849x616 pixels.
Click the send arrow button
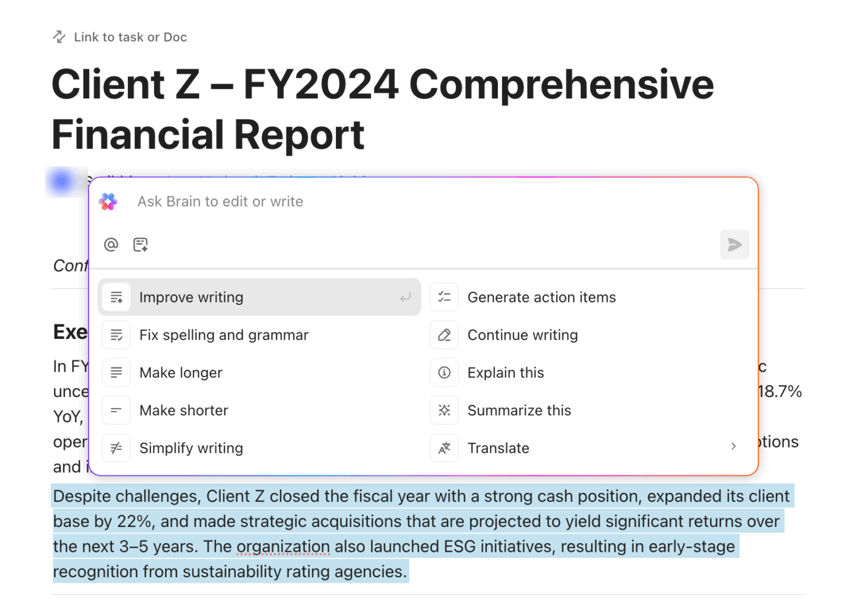coord(734,244)
